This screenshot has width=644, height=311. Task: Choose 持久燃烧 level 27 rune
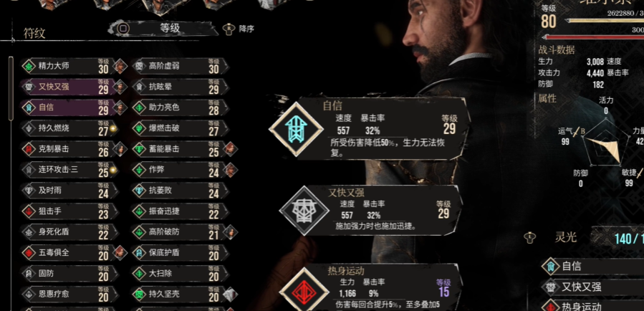click(69, 128)
